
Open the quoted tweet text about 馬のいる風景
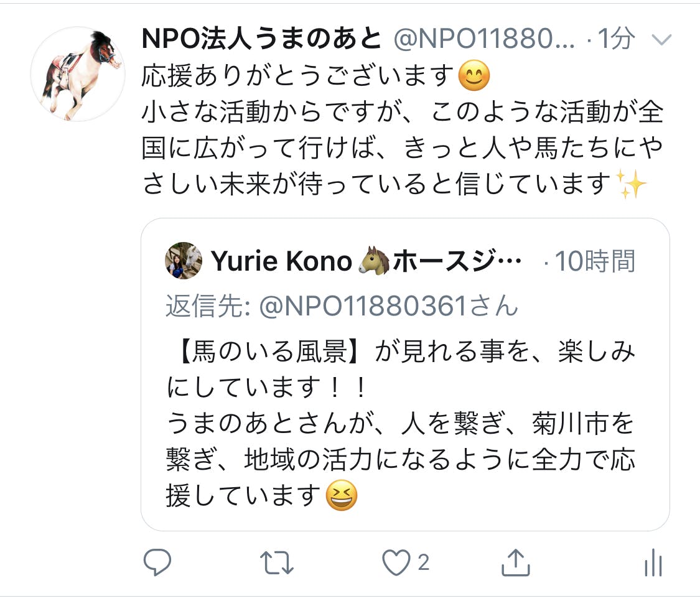(401, 423)
